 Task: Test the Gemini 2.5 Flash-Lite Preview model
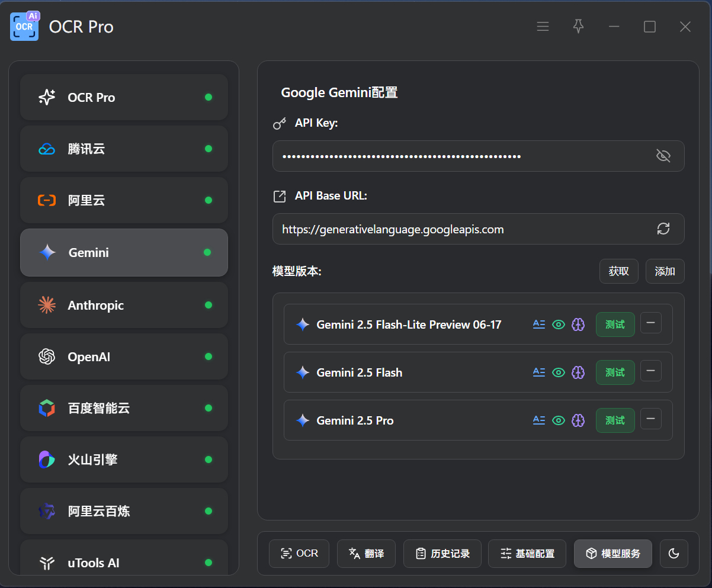615,324
